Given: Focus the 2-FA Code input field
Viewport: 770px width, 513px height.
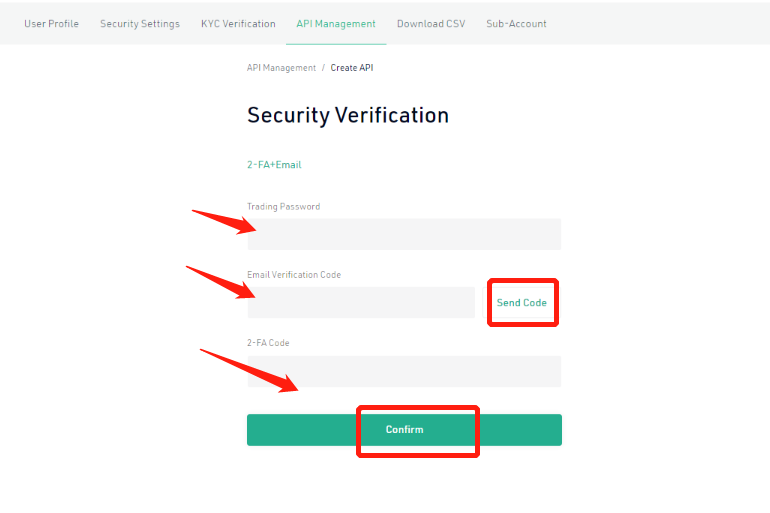Looking at the screenshot, I should pos(404,371).
